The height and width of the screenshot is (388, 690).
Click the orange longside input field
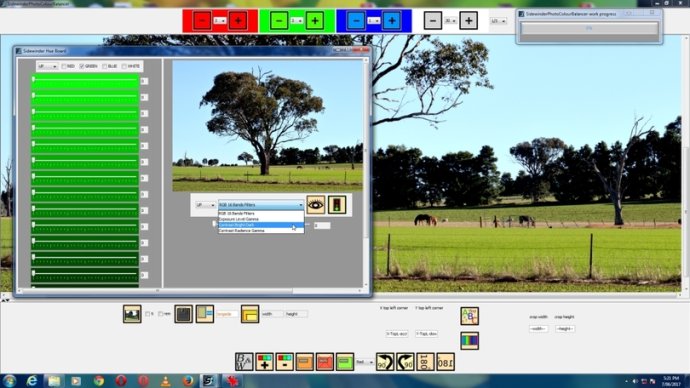click(x=227, y=314)
